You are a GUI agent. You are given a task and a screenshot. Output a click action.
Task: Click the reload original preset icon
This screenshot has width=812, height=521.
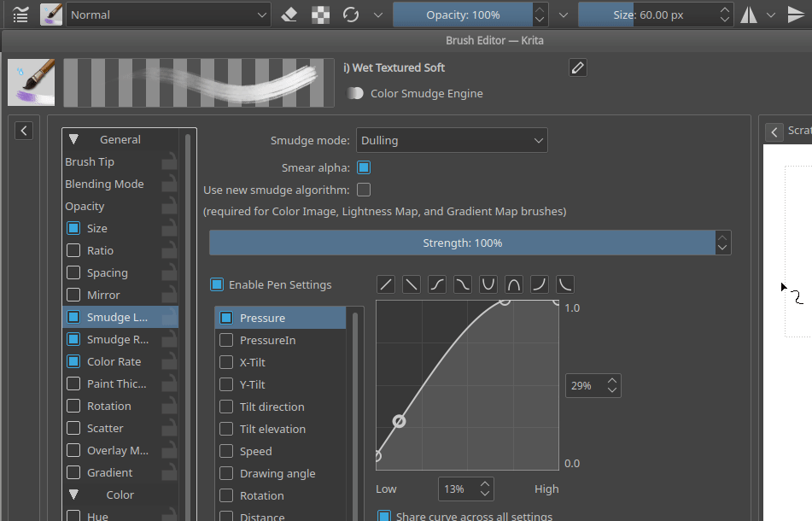coord(350,15)
